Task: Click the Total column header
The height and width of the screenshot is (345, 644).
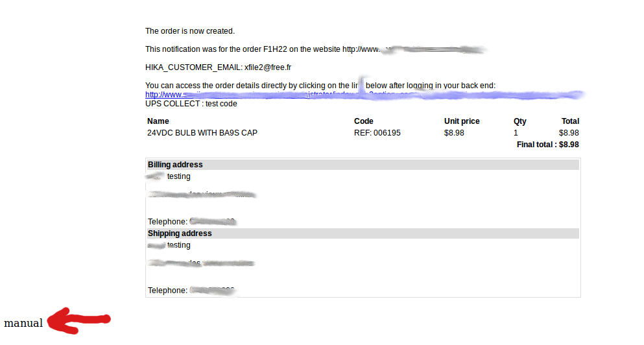Action: 570,121
